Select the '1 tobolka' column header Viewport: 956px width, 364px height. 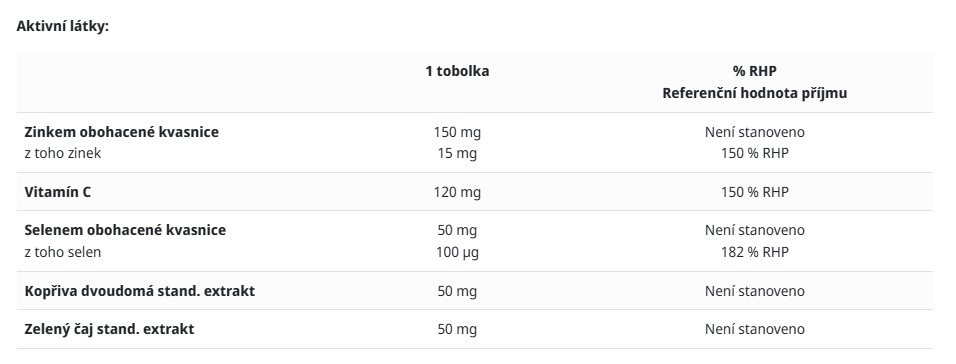(x=457, y=71)
